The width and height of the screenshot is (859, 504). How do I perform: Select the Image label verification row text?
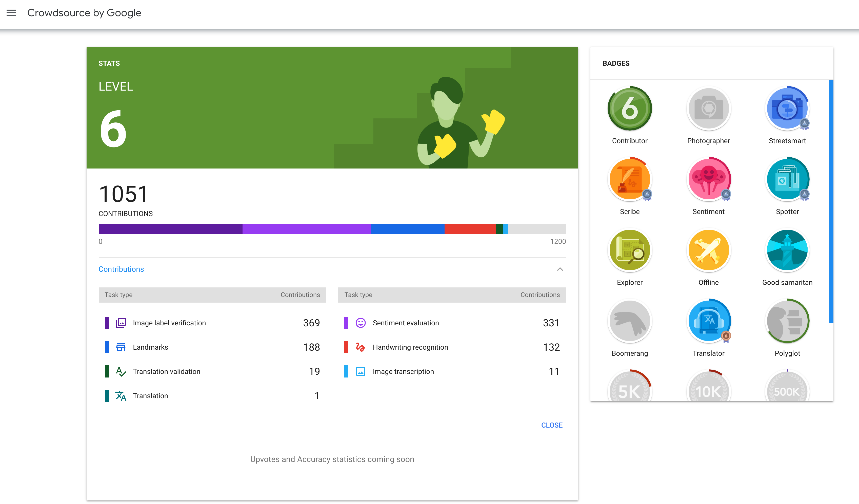click(169, 323)
